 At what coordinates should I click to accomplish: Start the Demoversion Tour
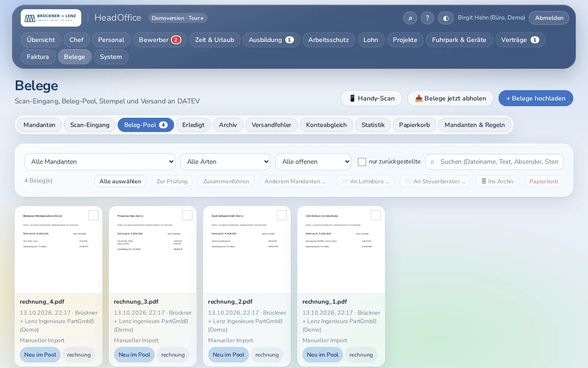click(178, 18)
